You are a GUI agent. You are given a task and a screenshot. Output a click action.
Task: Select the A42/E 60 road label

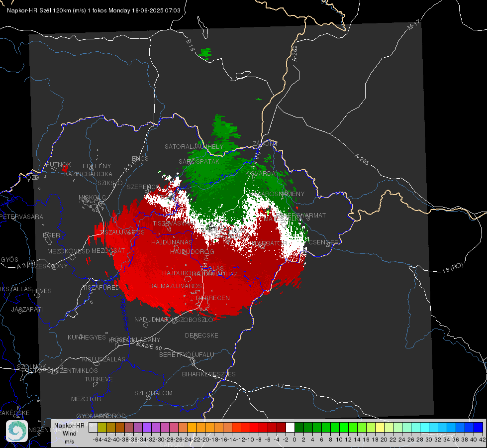(149, 346)
